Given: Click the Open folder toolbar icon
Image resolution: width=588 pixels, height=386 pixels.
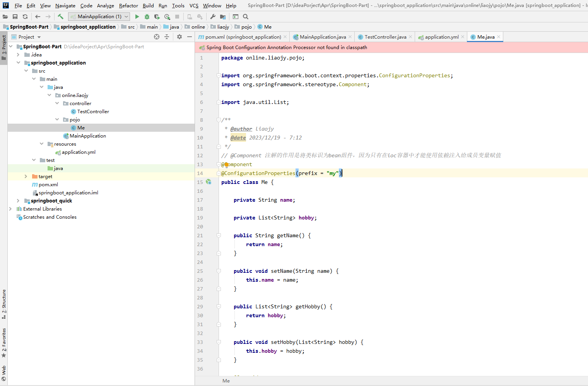Looking at the screenshot, I should pos(5,17).
